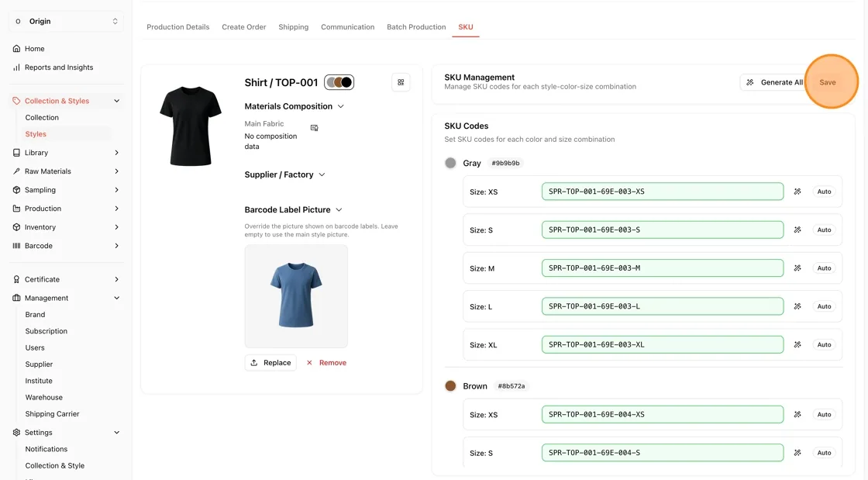
Task: Click magic wand icon for Gray size XS
Action: [797, 192]
